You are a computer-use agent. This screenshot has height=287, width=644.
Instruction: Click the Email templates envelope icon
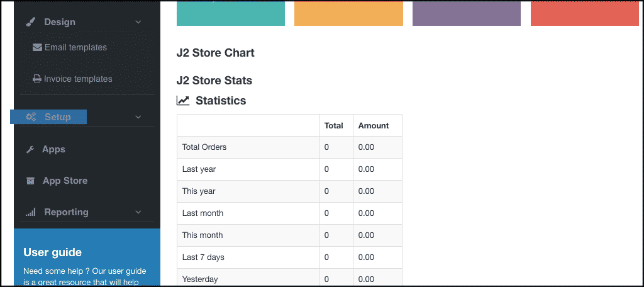coord(37,48)
